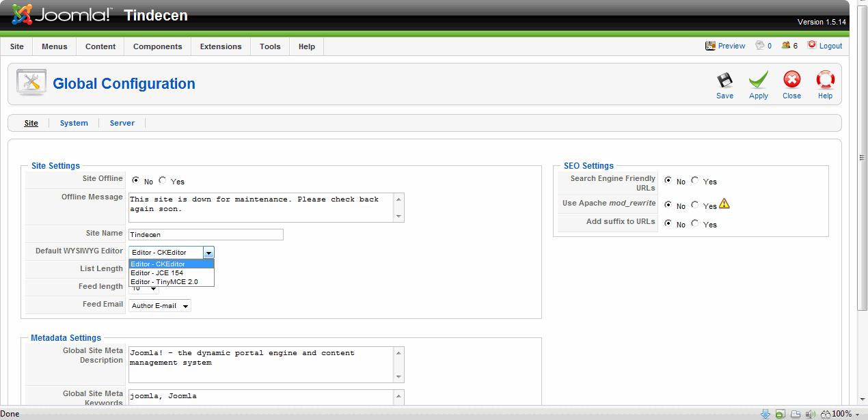
Task: Set Site Offline to Yes
Action: point(162,181)
